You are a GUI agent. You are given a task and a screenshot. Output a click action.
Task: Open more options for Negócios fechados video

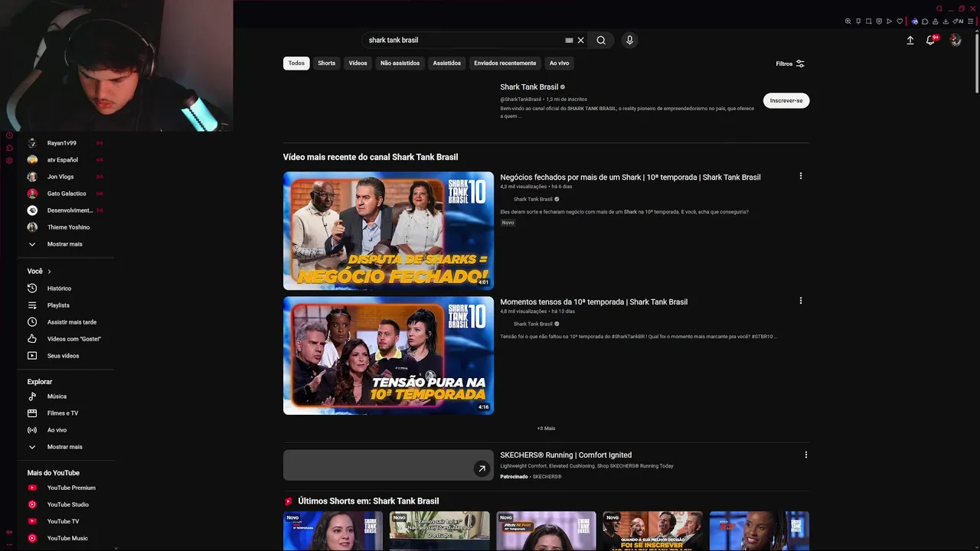coord(801,176)
